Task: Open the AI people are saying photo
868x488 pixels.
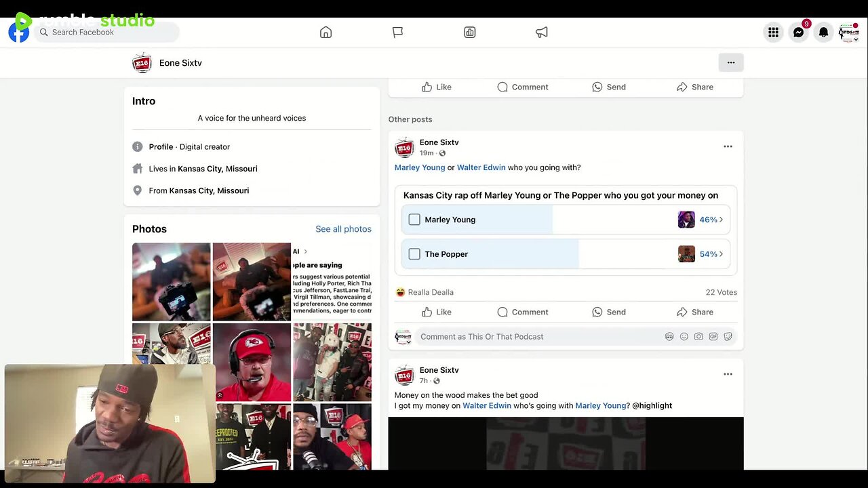Action: pos(332,281)
